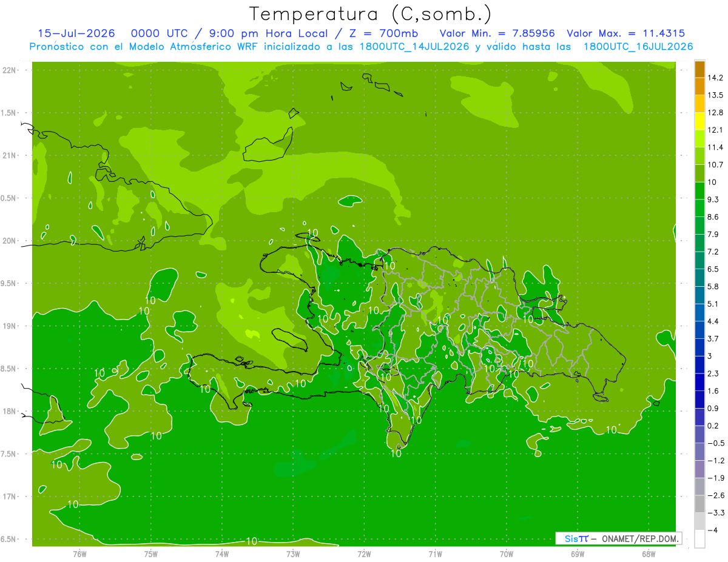Viewport: 728px width, 562px height.
Task: Click the '74W' longitude axis label
Action: pyautogui.click(x=222, y=554)
